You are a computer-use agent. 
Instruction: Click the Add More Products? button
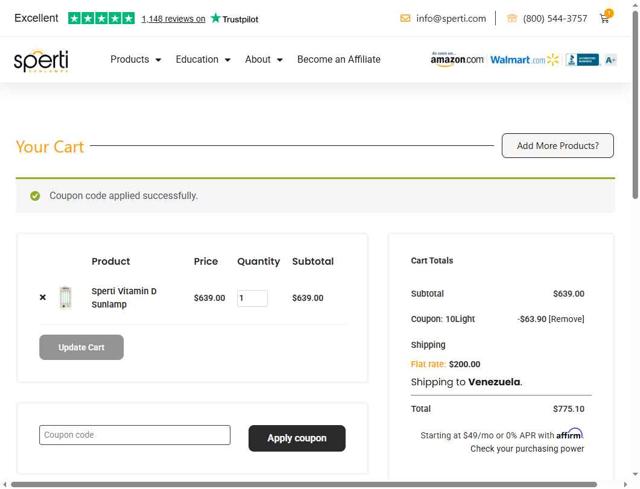point(558,145)
